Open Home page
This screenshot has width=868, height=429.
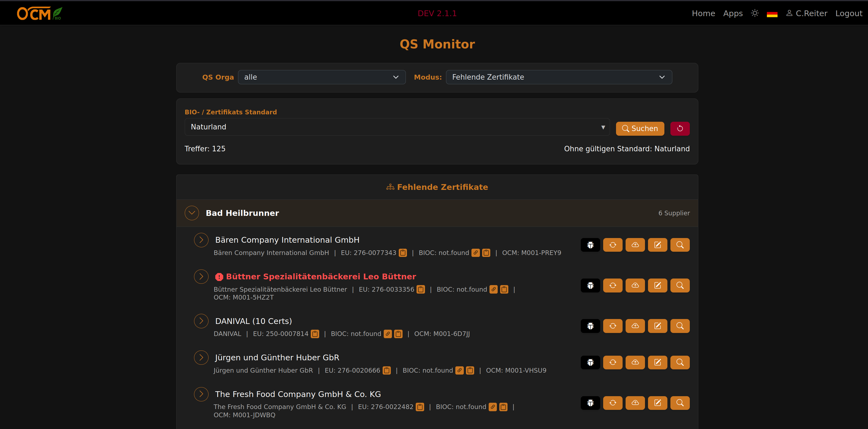[703, 13]
